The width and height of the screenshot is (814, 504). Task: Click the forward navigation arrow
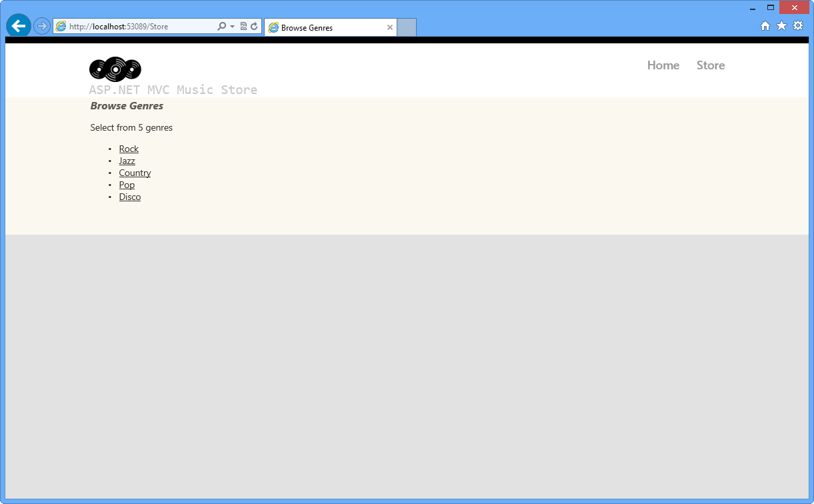(x=41, y=27)
